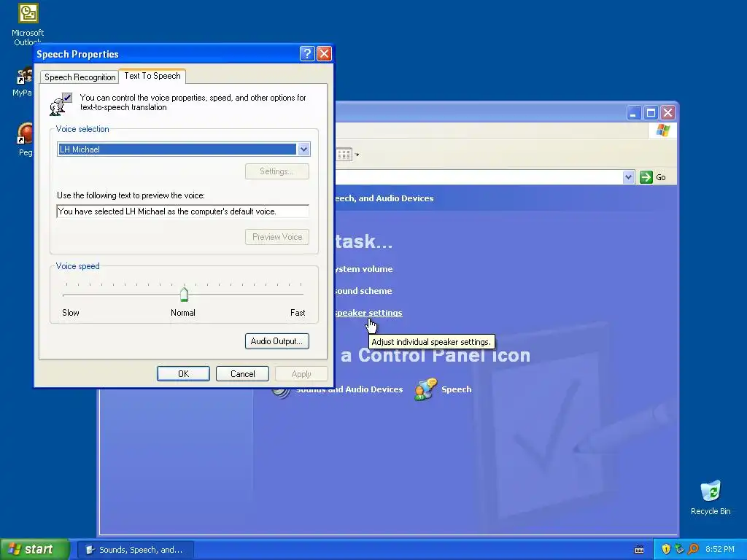Click the system volume task link

(x=364, y=269)
